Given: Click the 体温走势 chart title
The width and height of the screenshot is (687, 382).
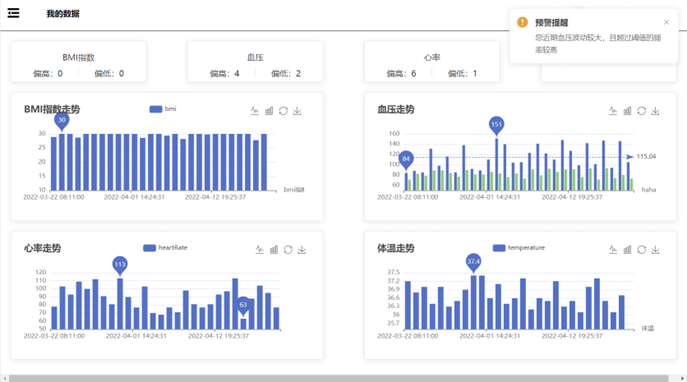Looking at the screenshot, I should [x=396, y=248].
